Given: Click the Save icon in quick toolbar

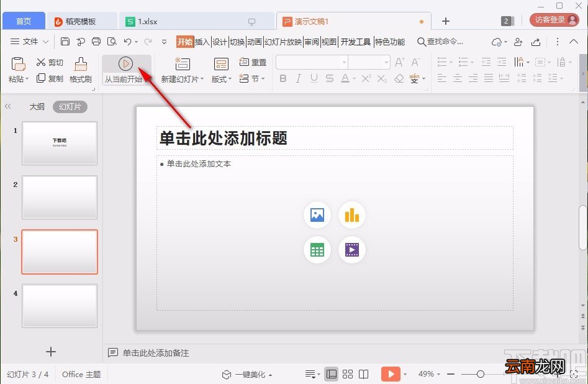Looking at the screenshot, I should point(65,41).
